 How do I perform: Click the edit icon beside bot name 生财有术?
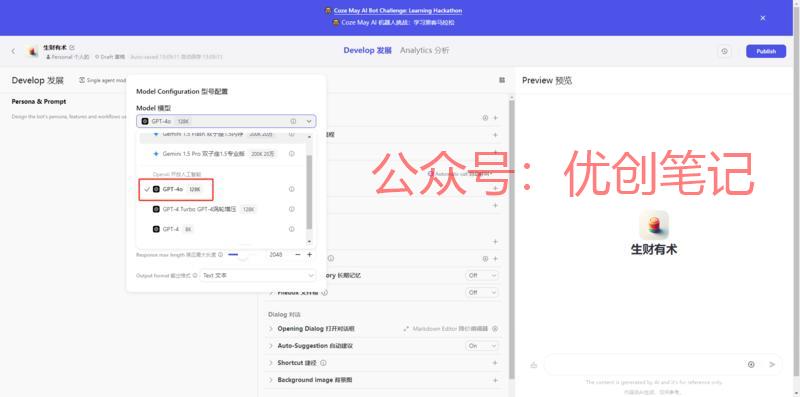pyautogui.click(x=72, y=47)
